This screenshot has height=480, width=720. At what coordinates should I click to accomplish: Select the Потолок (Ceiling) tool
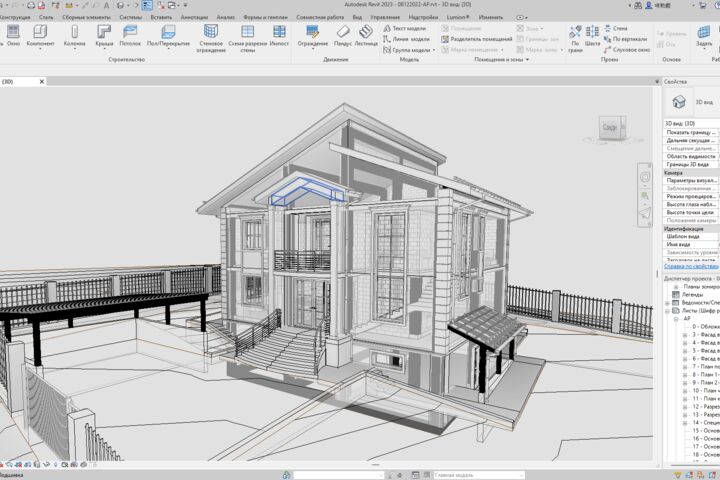130,35
